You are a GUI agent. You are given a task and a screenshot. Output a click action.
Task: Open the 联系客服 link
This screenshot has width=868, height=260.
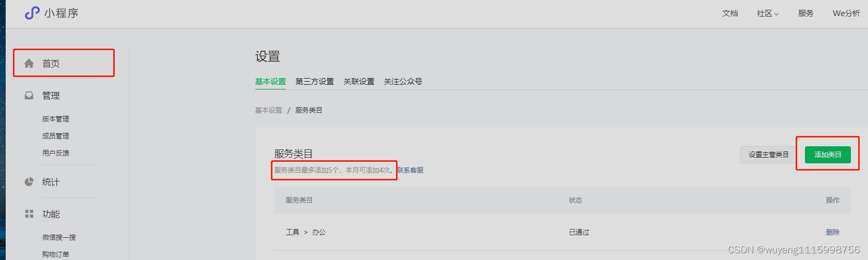click(x=410, y=170)
